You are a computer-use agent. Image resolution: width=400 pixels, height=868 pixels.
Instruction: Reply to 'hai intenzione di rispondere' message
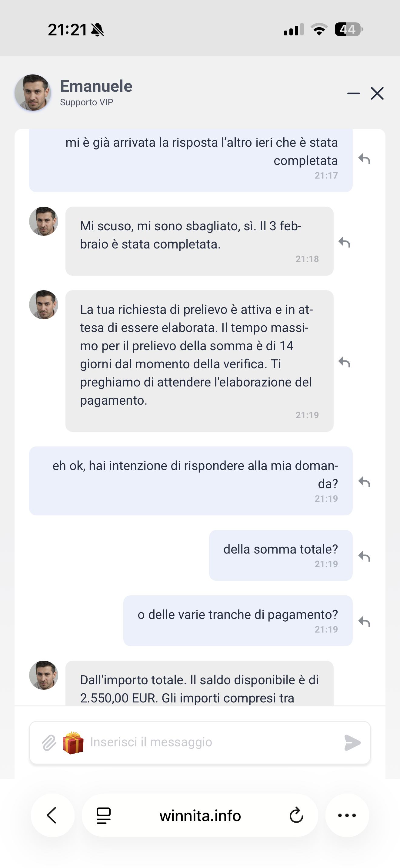pyautogui.click(x=364, y=482)
